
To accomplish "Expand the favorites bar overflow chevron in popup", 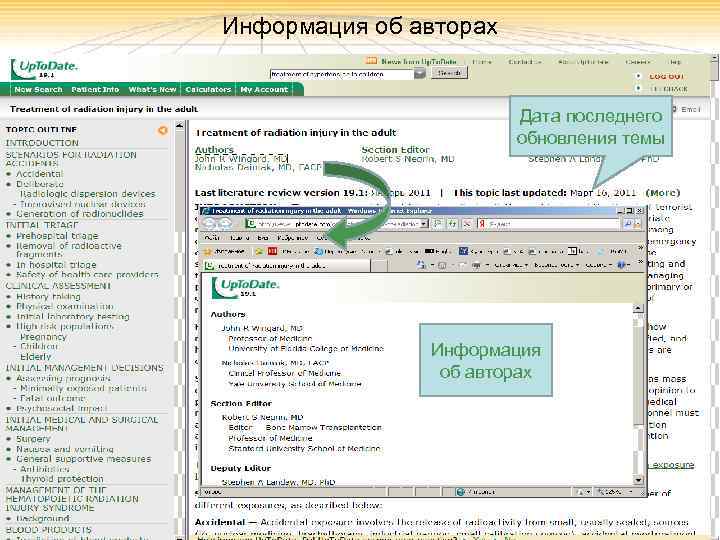I will (x=641, y=248).
